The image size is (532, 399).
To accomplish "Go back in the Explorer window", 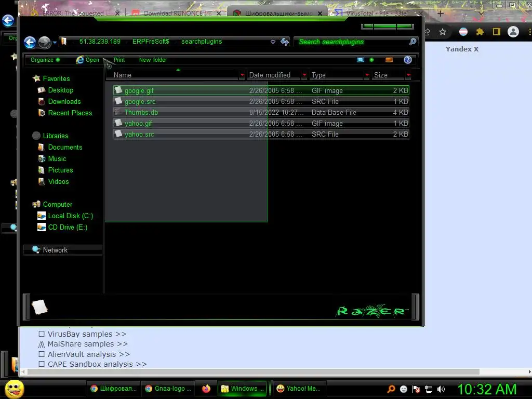I will tap(30, 42).
